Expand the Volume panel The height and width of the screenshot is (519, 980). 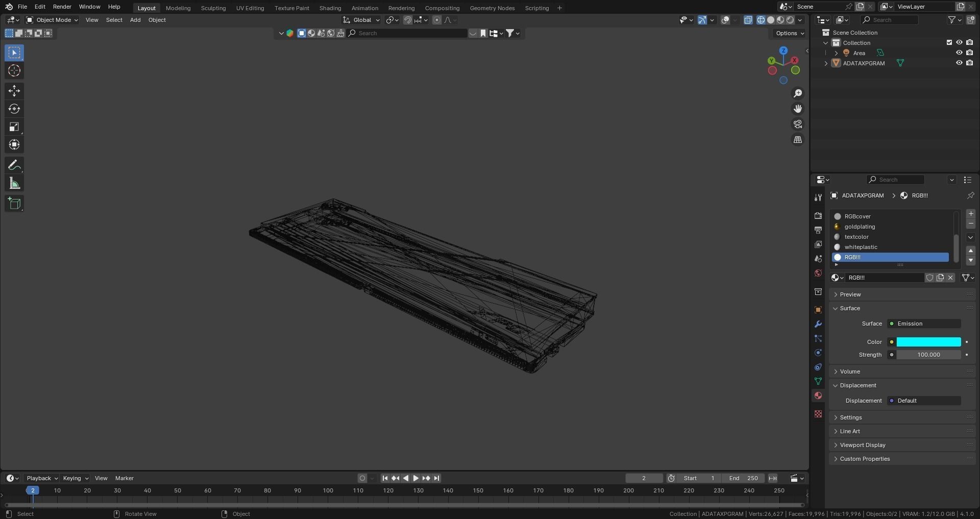coord(850,372)
